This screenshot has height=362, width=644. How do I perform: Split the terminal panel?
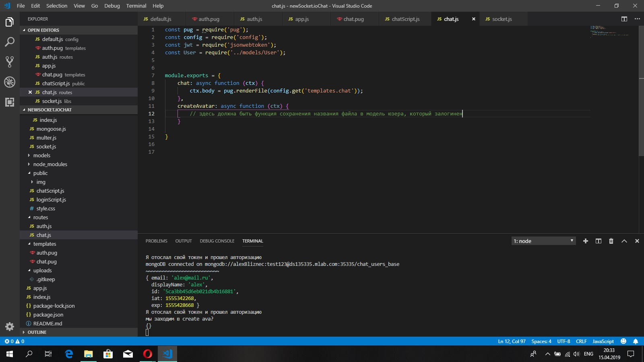point(599,241)
